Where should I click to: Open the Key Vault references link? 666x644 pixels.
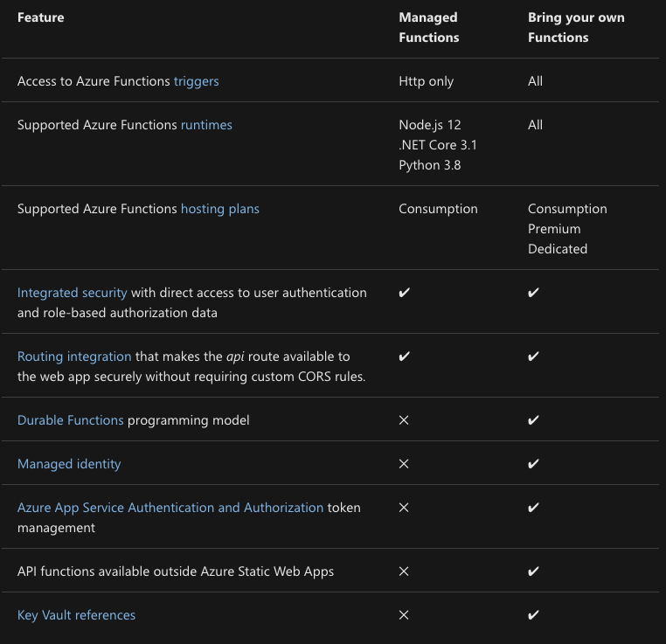click(76, 615)
